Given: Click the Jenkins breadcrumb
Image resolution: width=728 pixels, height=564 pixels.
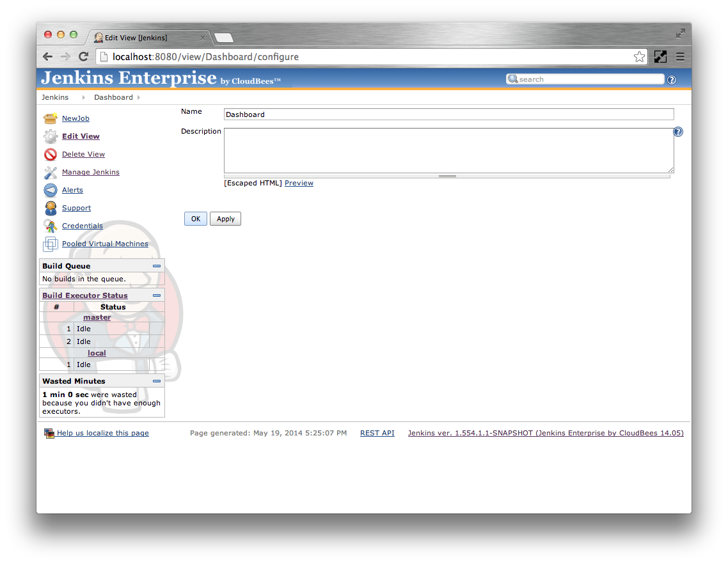Looking at the screenshot, I should pos(55,97).
